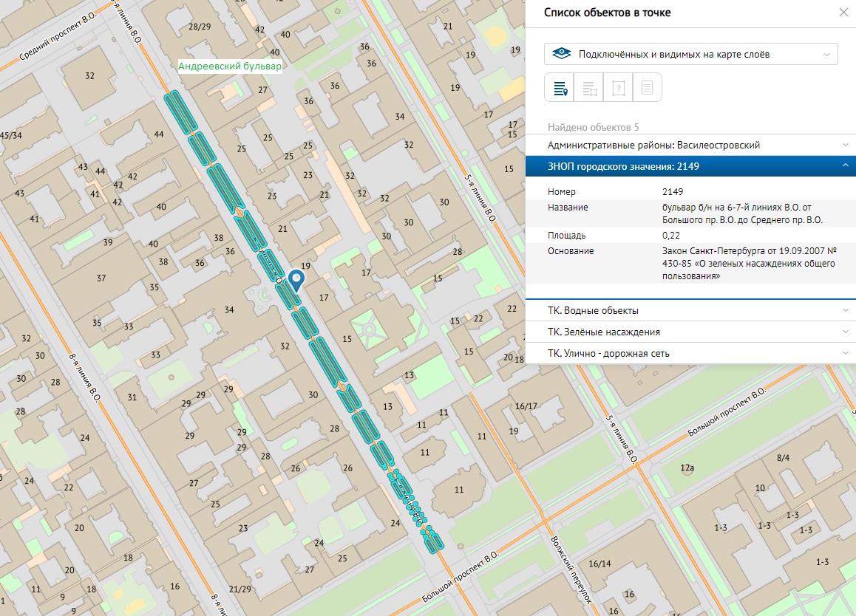Open the Подключённых и видимых слоёв dropdown

pyautogui.click(x=690, y=54)
